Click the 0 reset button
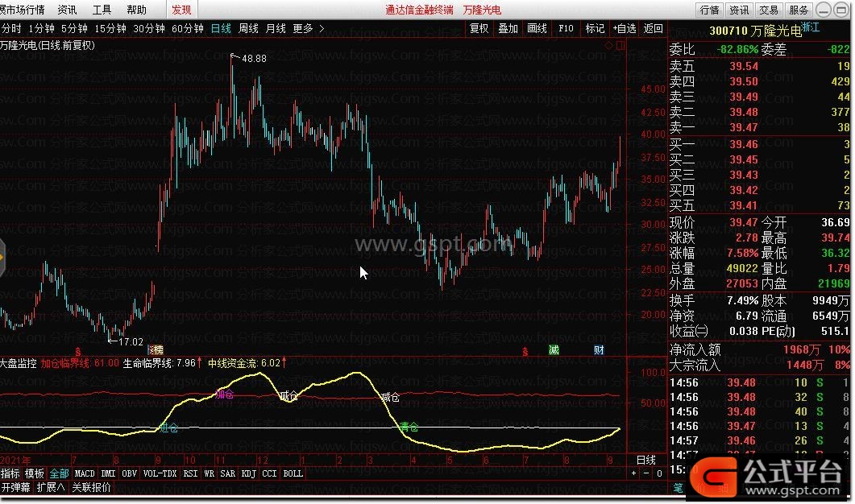This screenshot has height=504, width=855. coord(659,473)
